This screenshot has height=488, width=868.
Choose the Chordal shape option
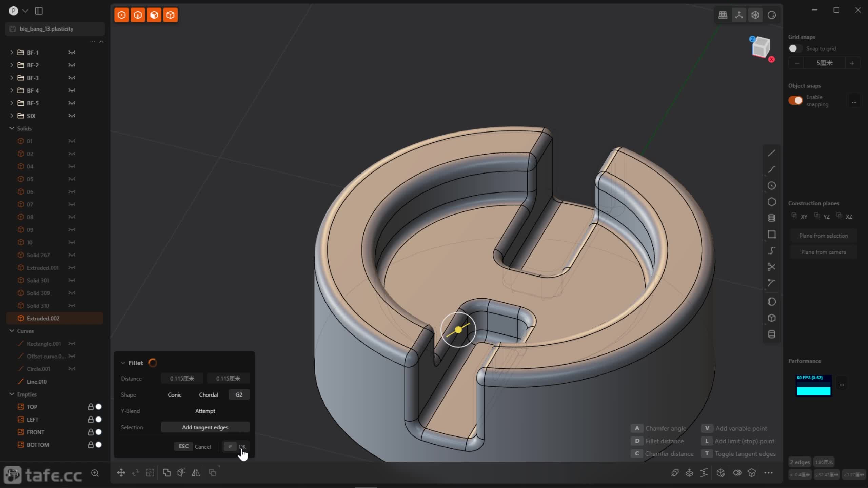tap(208, 395)
